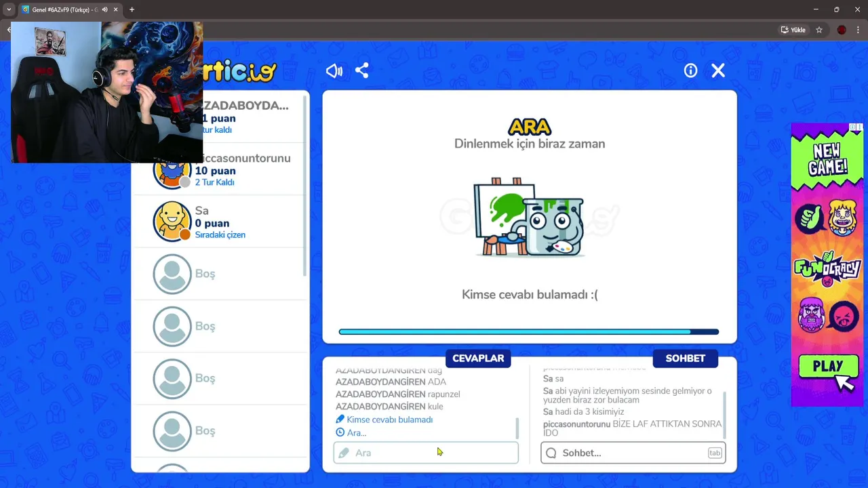Click the Gartic logo at top
The width and height of the screenshot is (868, 488).
[x=240, y=70]
